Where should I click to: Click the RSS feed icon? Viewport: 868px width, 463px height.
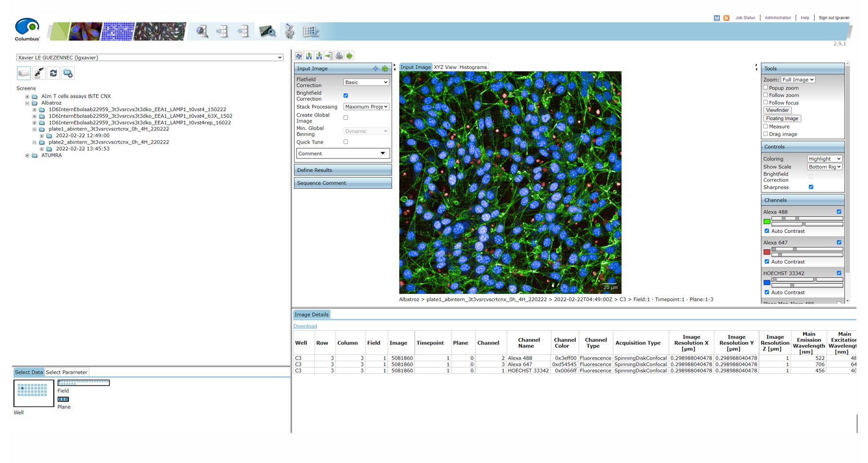(726, 18)
